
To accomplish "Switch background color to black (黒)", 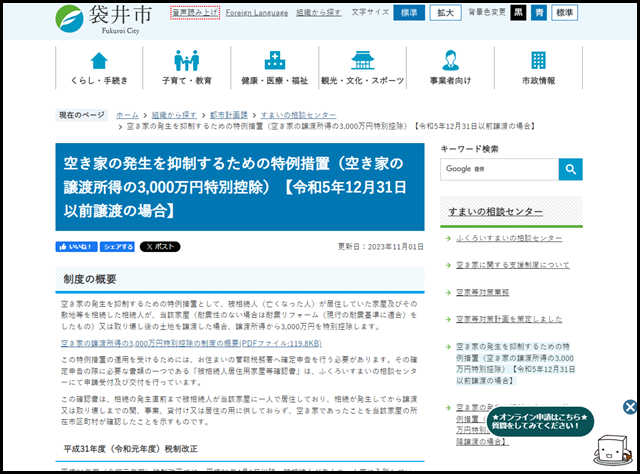I will coord(518,13).
